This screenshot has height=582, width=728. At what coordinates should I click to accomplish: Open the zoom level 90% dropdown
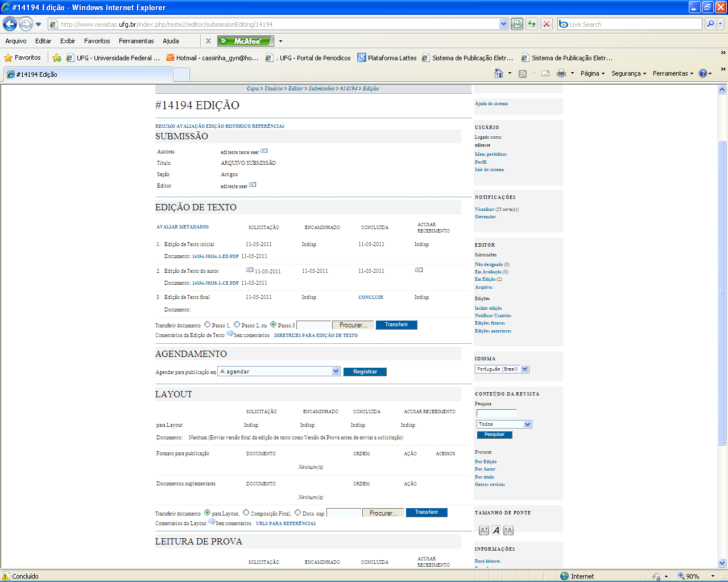click(x=713, y=576)
